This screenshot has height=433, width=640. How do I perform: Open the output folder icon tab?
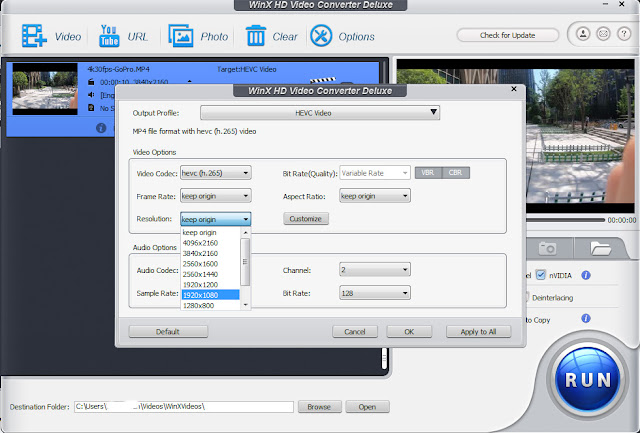click(x=600, y=248)
